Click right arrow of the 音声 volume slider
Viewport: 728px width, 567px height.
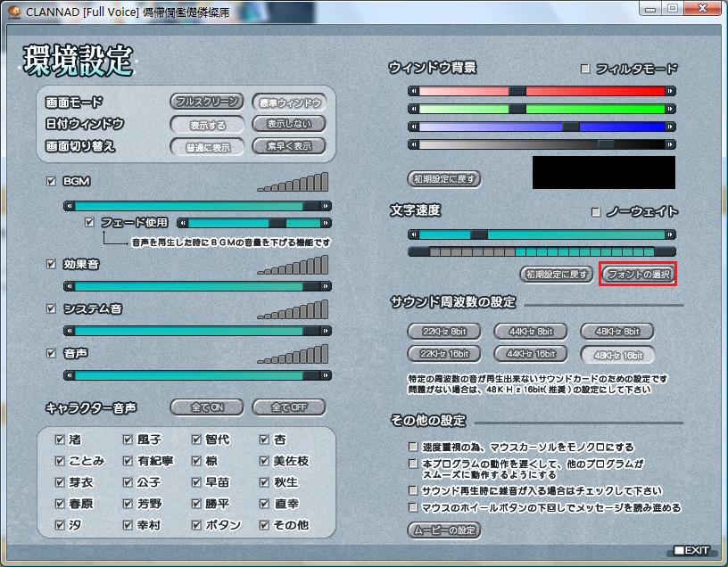pyautogui.click(x=326, y=375)
